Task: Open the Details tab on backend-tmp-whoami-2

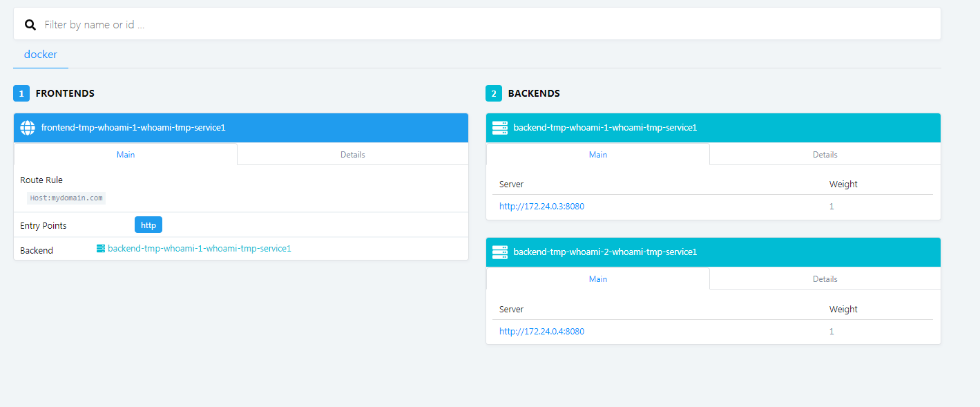Action: pyautogui.click(x=825, y=278)
